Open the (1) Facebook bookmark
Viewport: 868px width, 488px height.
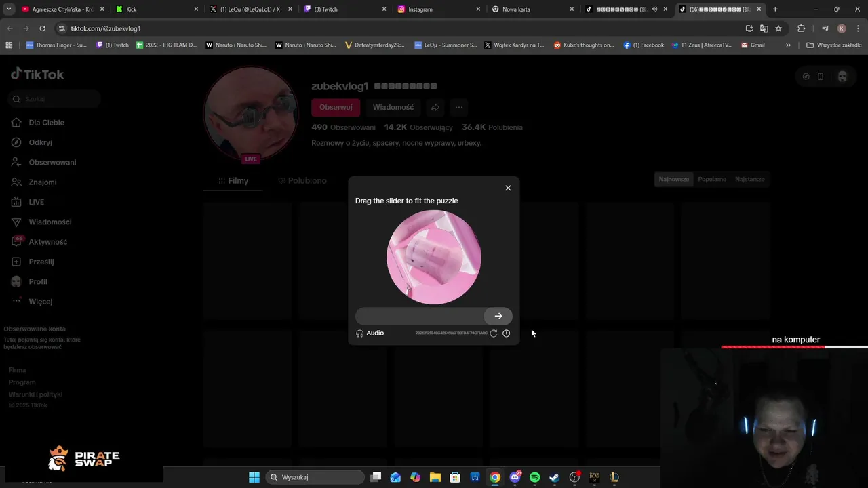(x=644, y=45)
